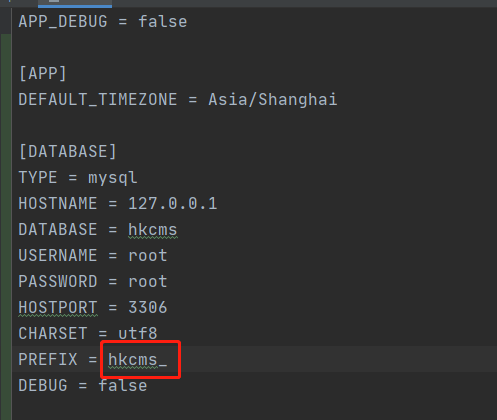Screen dimensions: 497x420
Task: Click the [APP] section header
Action: coord(43,73)
